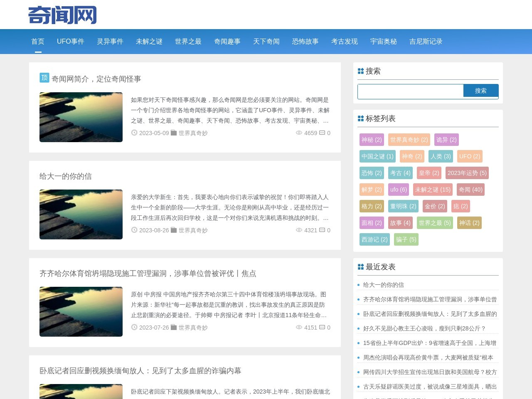The image size is (532, 399).
Task: Click the 奇闻网 site logo
Action: (62, 15)
